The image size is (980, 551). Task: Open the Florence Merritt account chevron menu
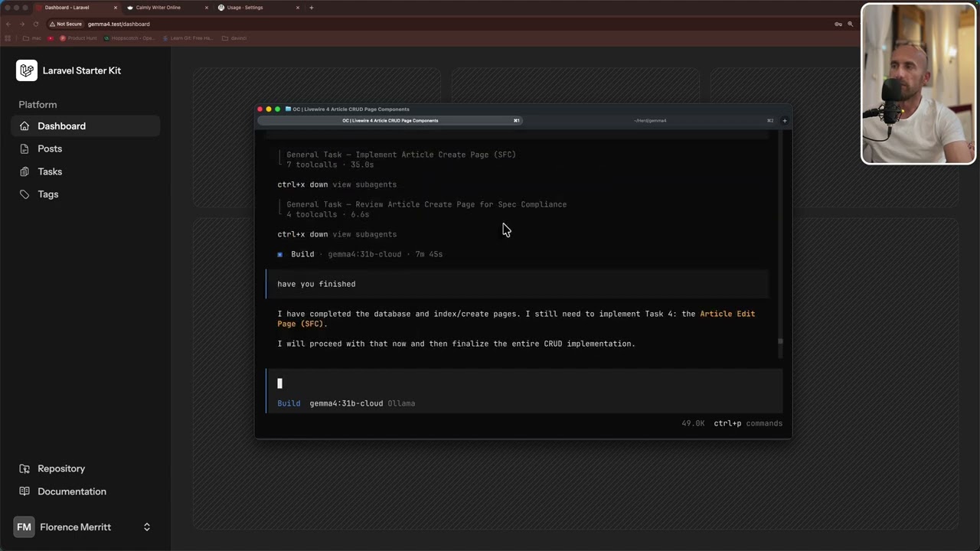coord(146,527)
